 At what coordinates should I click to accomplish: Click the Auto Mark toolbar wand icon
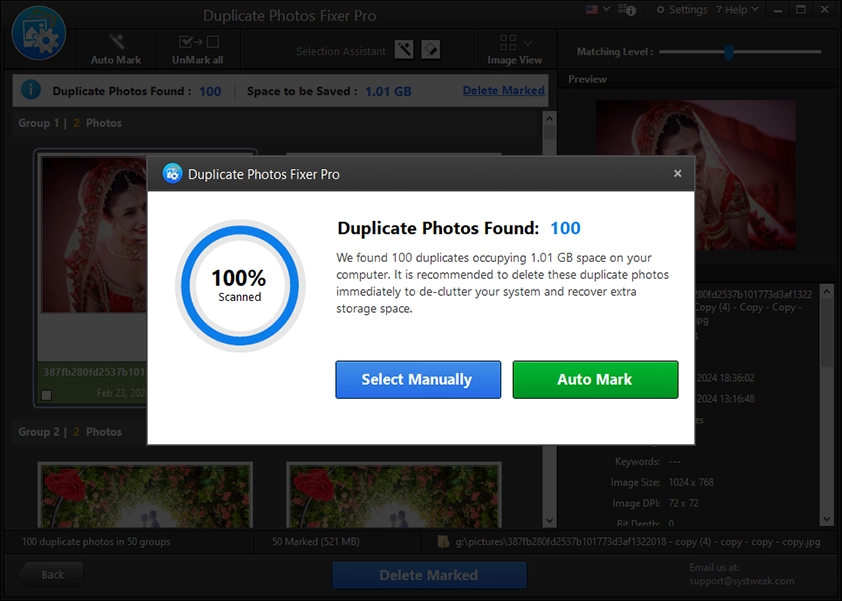click(116, 42)
